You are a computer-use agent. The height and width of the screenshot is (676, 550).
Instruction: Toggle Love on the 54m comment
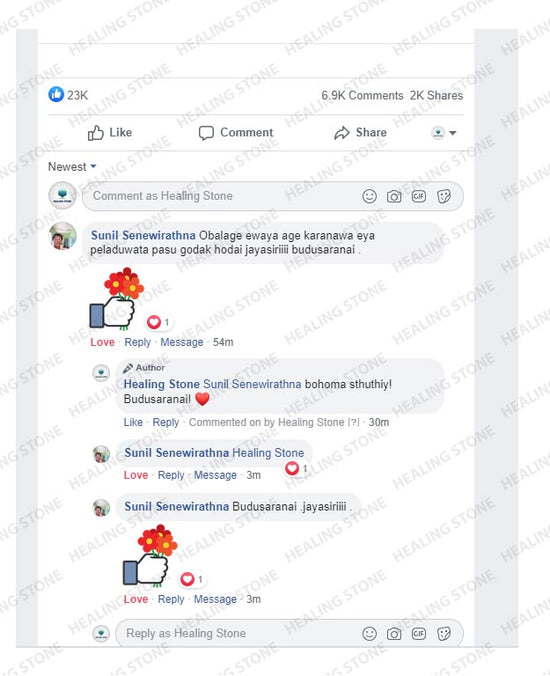coord(103,342)
